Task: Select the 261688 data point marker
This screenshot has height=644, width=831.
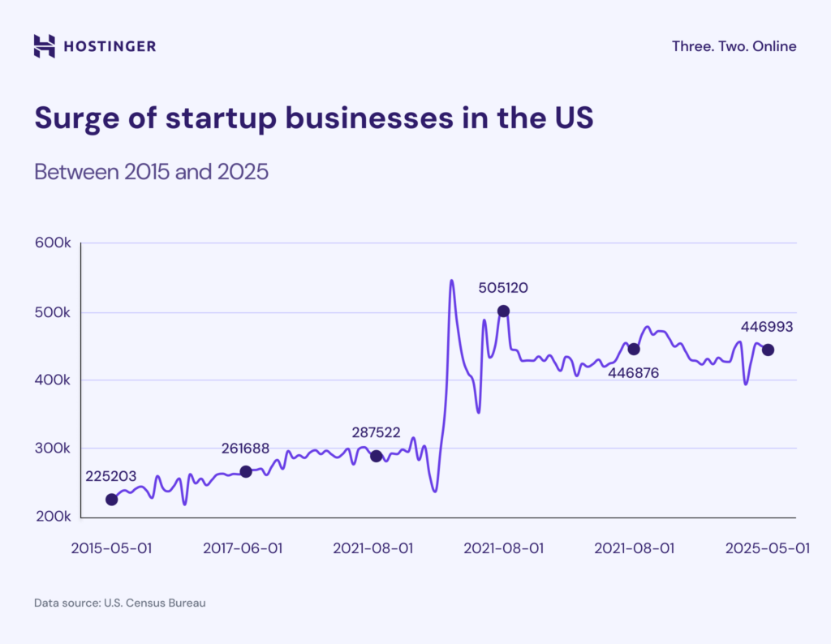Action: pos(246,471)
